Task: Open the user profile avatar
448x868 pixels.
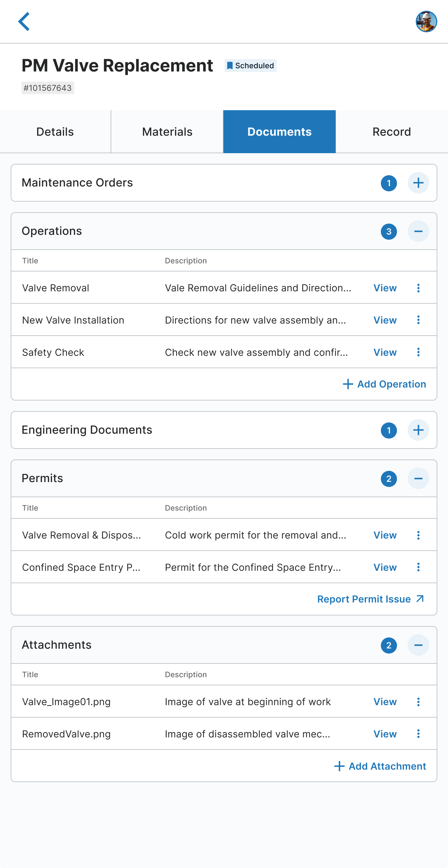Action: point(426,21)
